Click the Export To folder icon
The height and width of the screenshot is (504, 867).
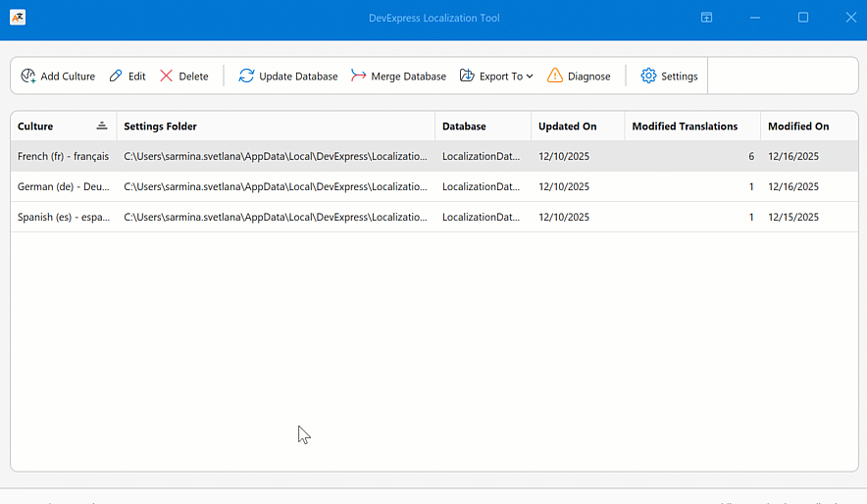[x=467, y=76]
